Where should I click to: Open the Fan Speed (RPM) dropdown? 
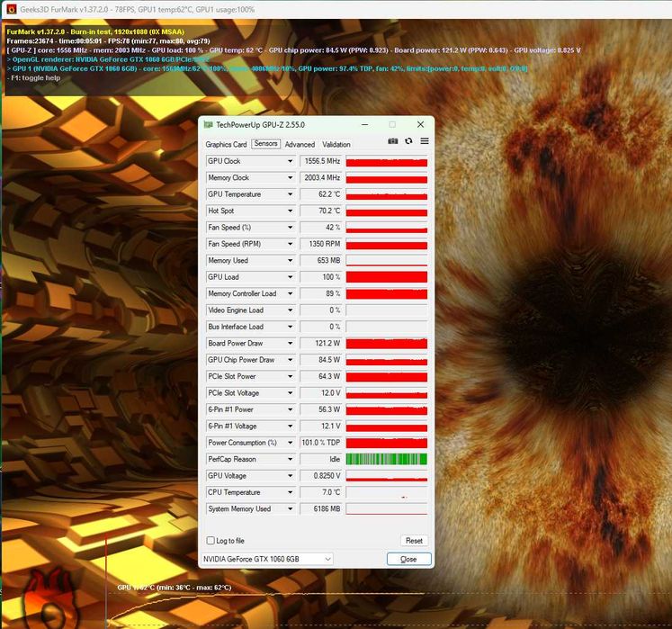(291, 244)
